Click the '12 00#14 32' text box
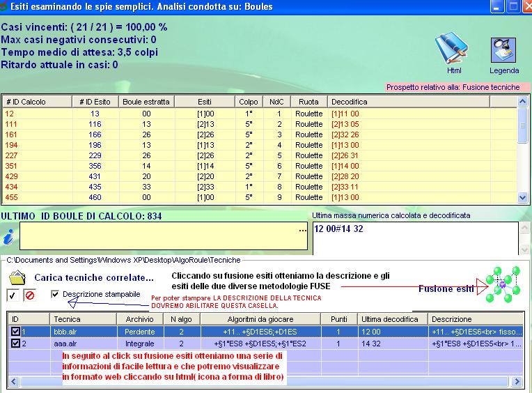 point(416,238)
